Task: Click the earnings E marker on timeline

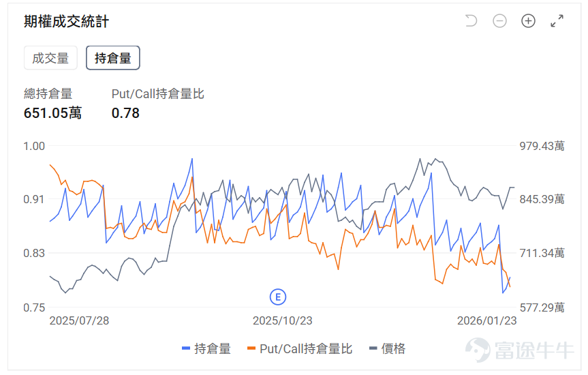Action: (x=278, y=297)
